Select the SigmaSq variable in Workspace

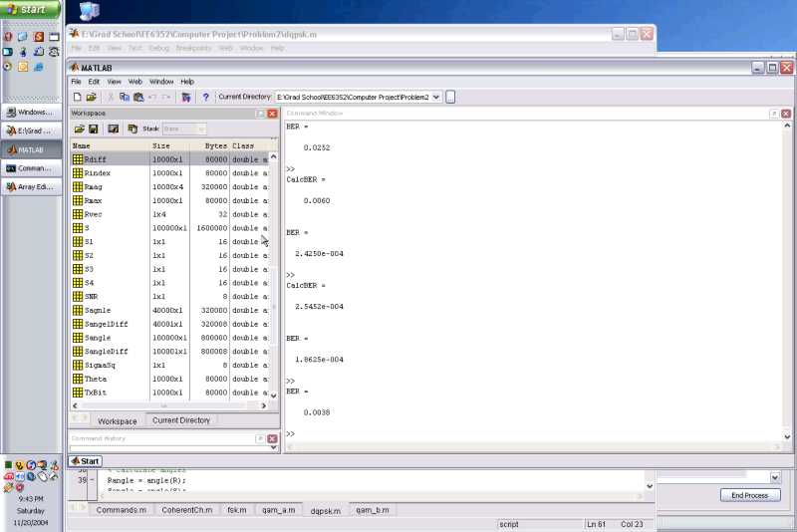(x=169, y=366)
